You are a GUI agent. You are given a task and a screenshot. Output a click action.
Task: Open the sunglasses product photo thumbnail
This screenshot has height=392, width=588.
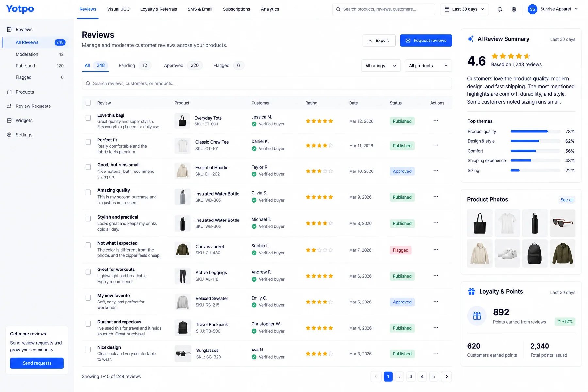pos(563,223)
